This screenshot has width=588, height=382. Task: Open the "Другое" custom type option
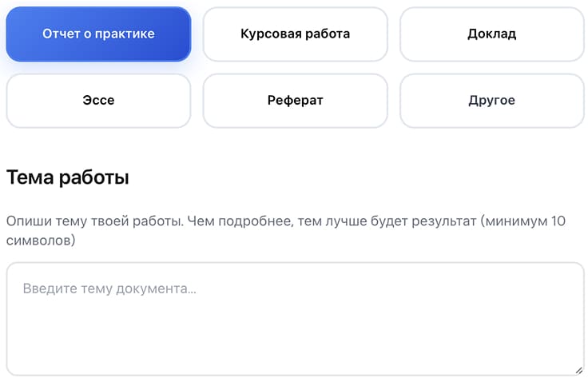tap(491, 101)
